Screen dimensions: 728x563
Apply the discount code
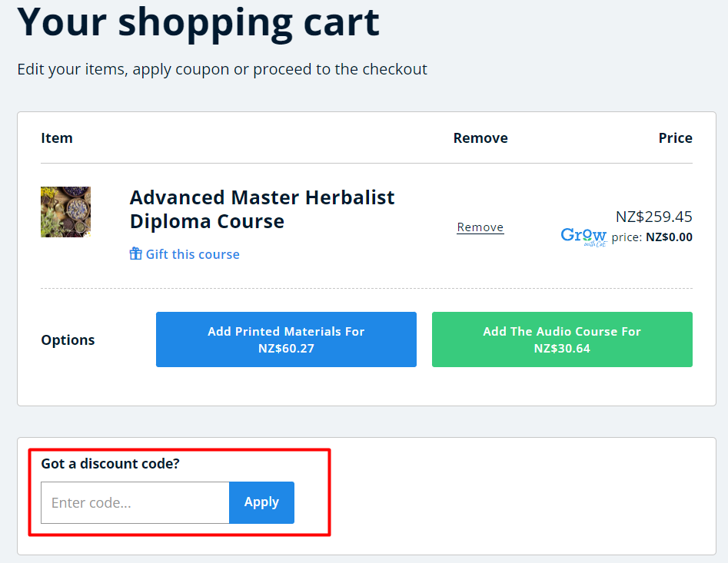coord(261,502)
